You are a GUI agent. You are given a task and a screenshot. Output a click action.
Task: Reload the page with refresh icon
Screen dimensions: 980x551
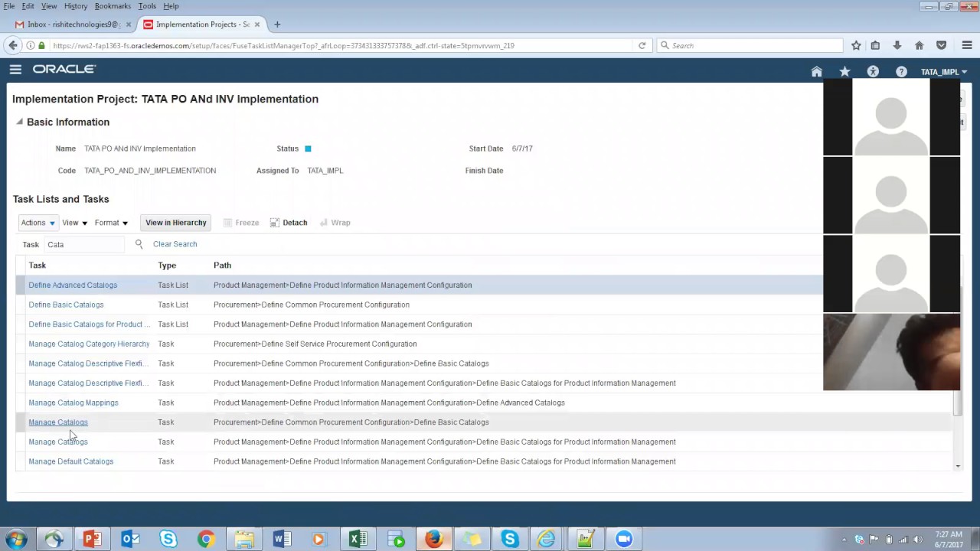pyautogui.click(x=642, y=45)
